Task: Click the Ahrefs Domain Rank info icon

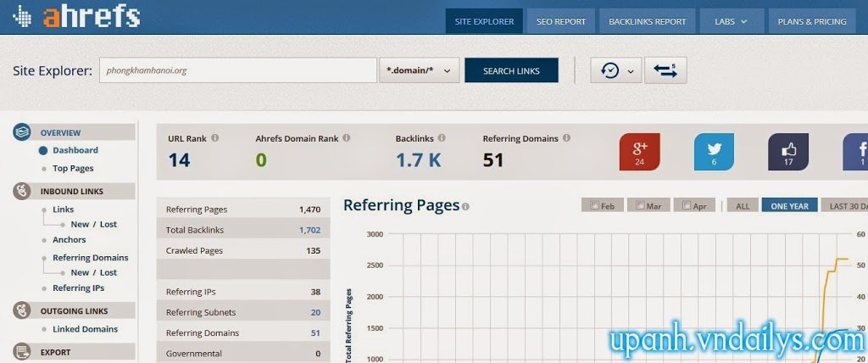Action: (346, 138)
